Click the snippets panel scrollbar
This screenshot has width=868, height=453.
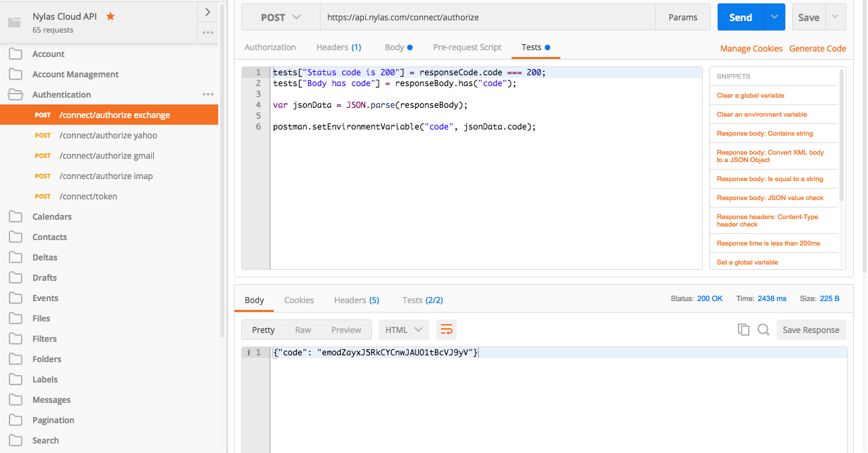(x=842, y=136)
